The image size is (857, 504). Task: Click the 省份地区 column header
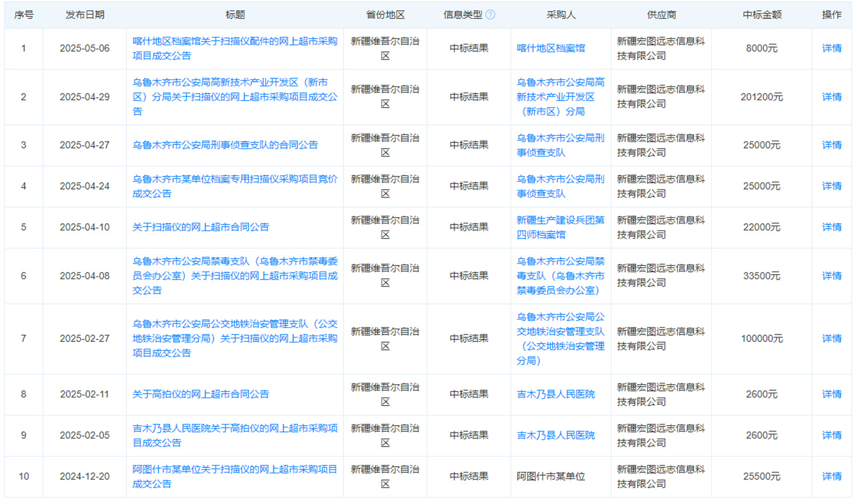pyautogui.click(x=385, y=15)
